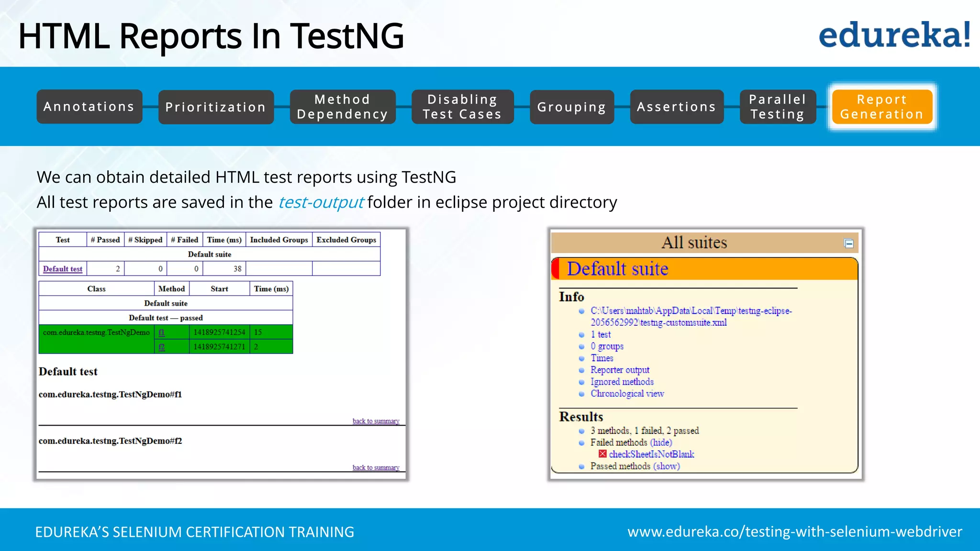Screen dimensions: 980x551
Task: Click the edureka! logo
Action: pos(894,35)
